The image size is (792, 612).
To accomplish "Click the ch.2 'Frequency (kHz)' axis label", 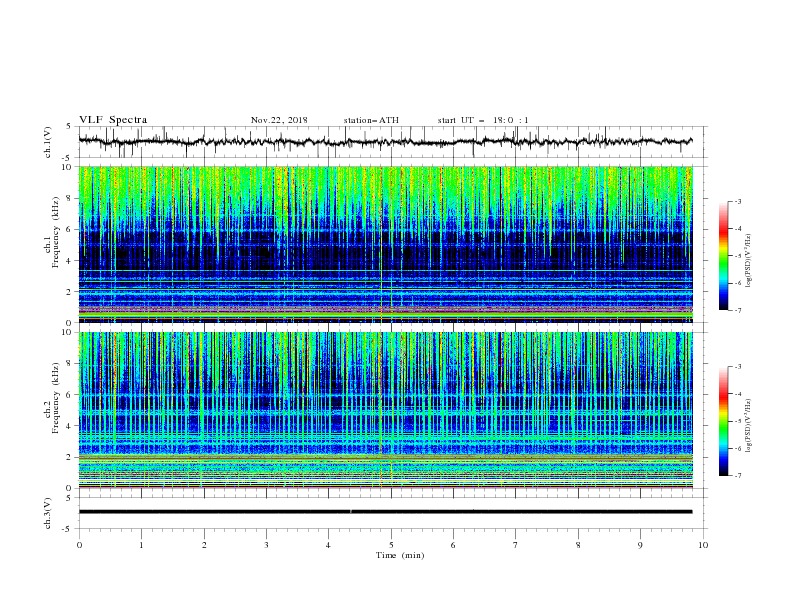I will pos(56,397).
